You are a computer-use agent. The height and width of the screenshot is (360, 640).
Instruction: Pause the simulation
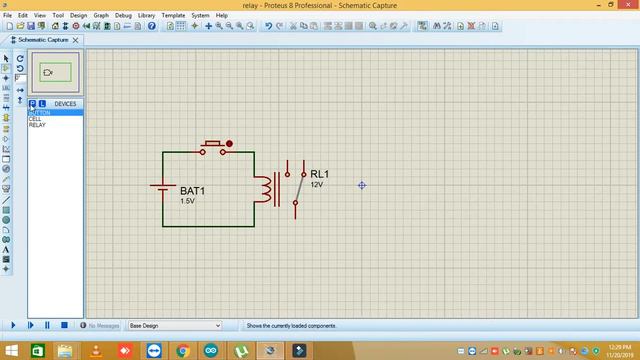(x=47, y=325)
